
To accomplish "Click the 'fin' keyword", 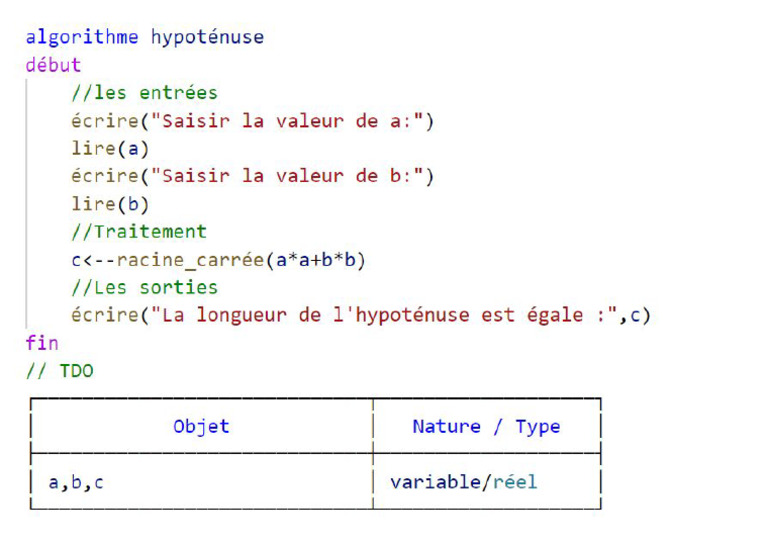I will [42, 343].
